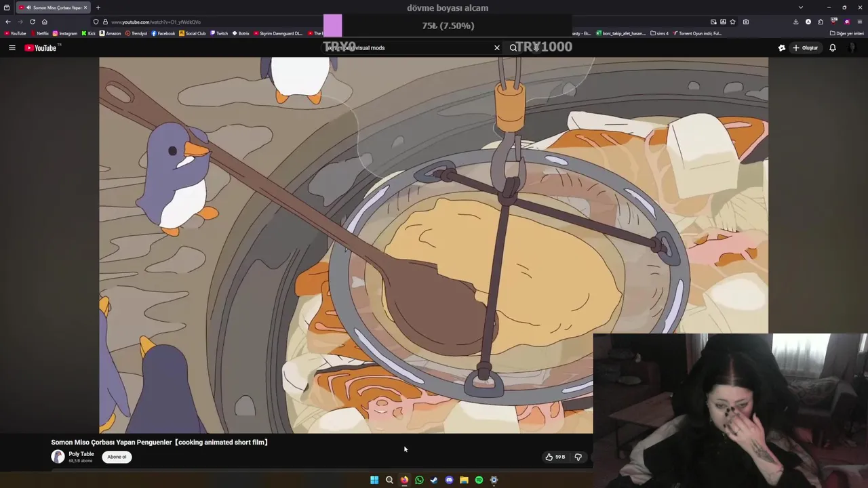Click the YouTube search magnifier button
The height and width of the screenshot is (488, 868).
(x=513, y=47)
